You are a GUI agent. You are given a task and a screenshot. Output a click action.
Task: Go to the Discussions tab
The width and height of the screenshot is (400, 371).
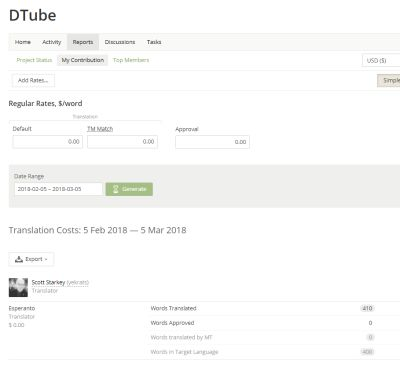coord(120,42)
